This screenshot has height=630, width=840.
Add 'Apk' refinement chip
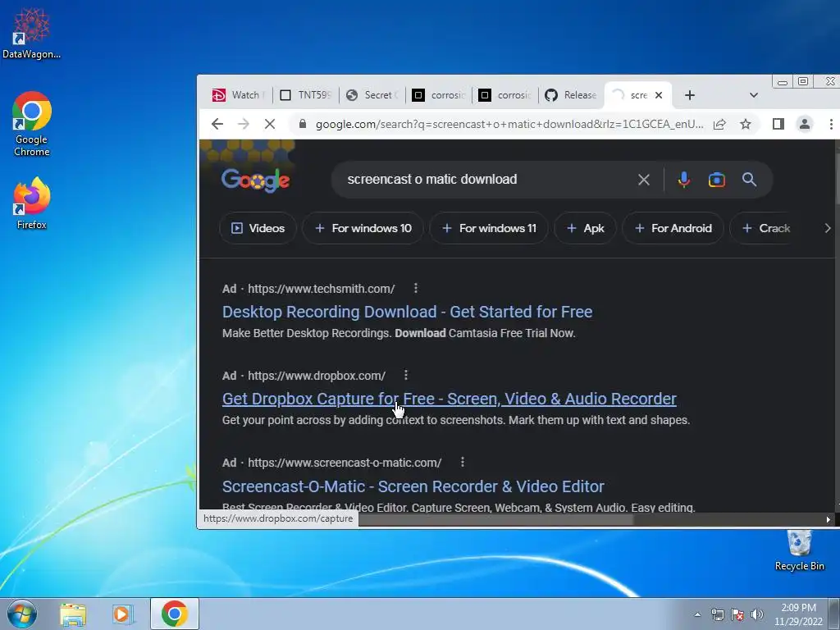[x=585, y=228]
